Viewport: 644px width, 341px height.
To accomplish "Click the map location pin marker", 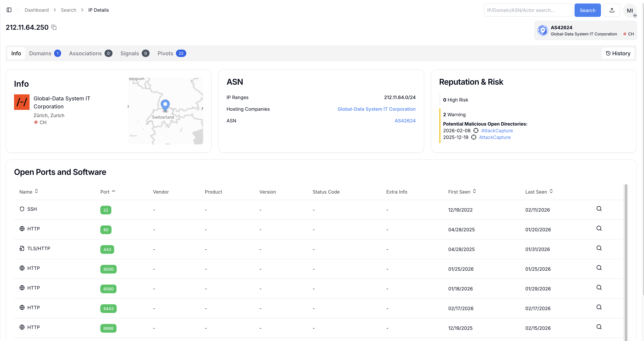I will (165, 105).
